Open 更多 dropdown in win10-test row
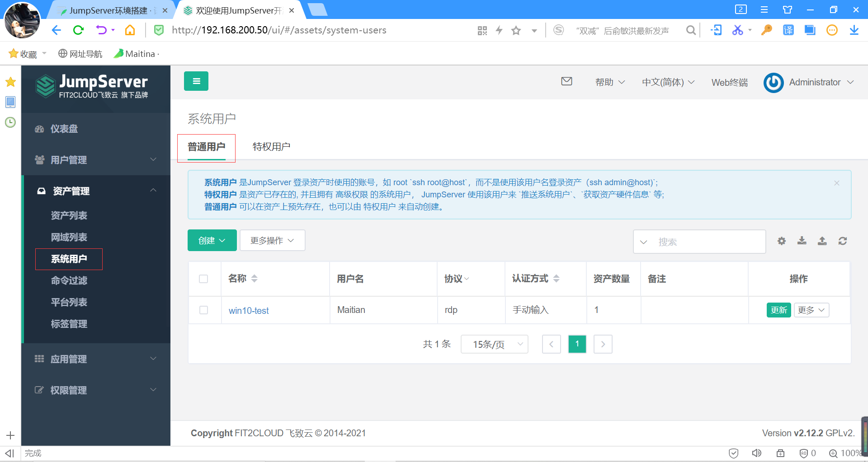 [x=811, y=310]
